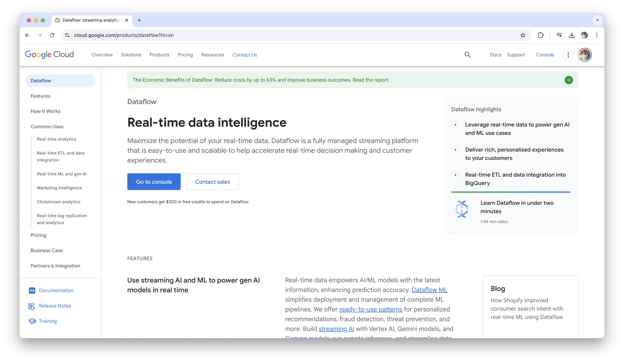Open the Dataflow ML link

pos(429,290)
